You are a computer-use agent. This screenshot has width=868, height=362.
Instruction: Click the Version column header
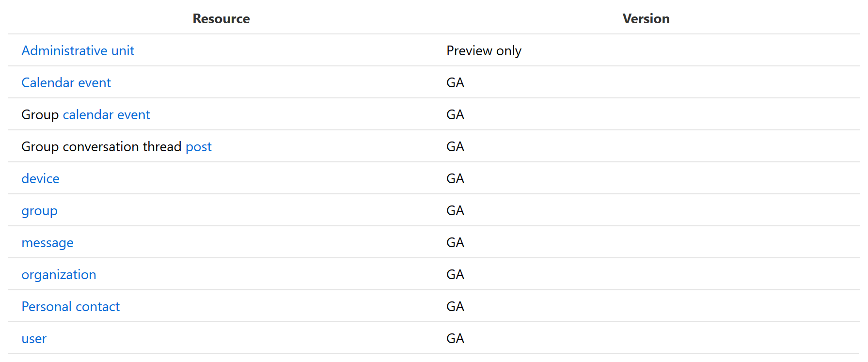(x=646, y=19)
